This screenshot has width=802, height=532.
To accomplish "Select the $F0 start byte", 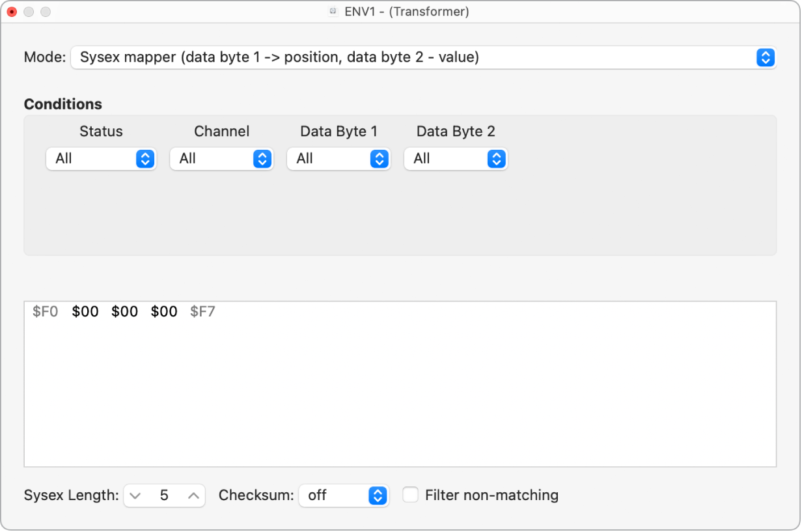I will 46,312.
